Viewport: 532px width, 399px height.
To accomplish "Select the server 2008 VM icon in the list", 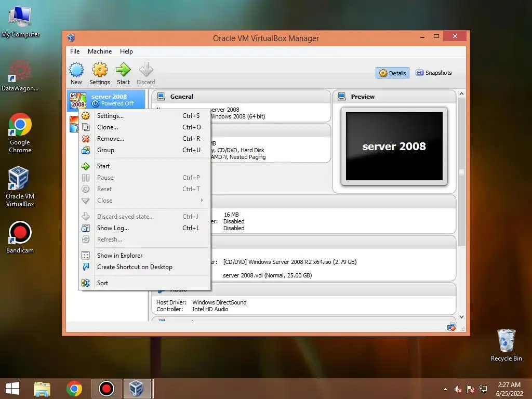I will click(x=78, y=100).
